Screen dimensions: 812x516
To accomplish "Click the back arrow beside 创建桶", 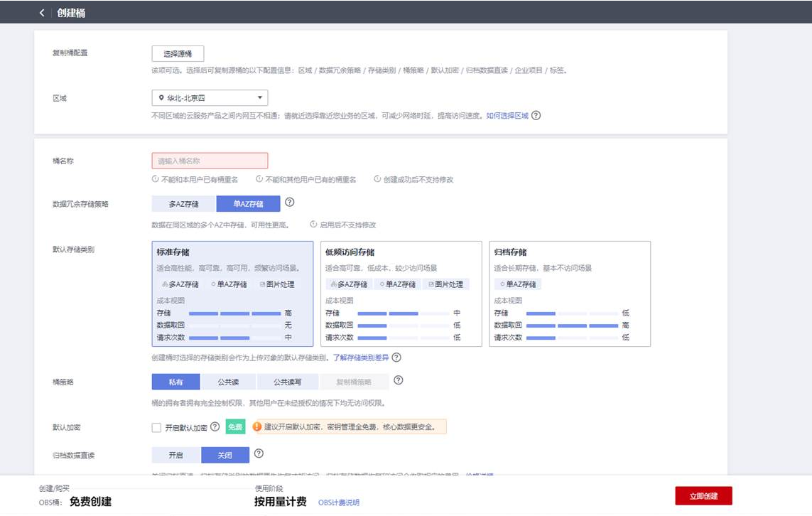I will click(x=42, y=13).
